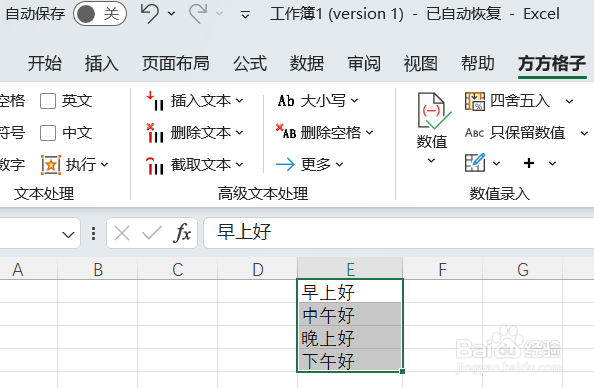This screenshot has width=594, height=388.
Task: Switch to the 开始 tab
Action: (x=45, y=63)
